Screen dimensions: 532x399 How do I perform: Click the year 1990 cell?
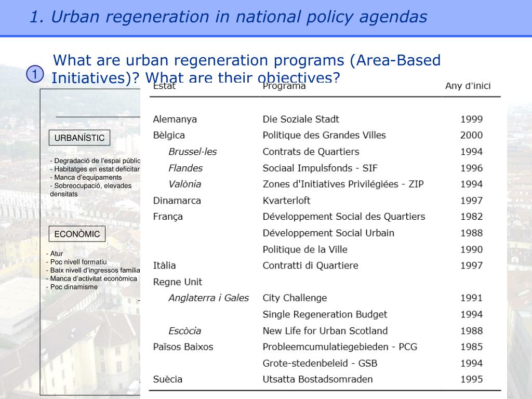(x=471, y=249)
